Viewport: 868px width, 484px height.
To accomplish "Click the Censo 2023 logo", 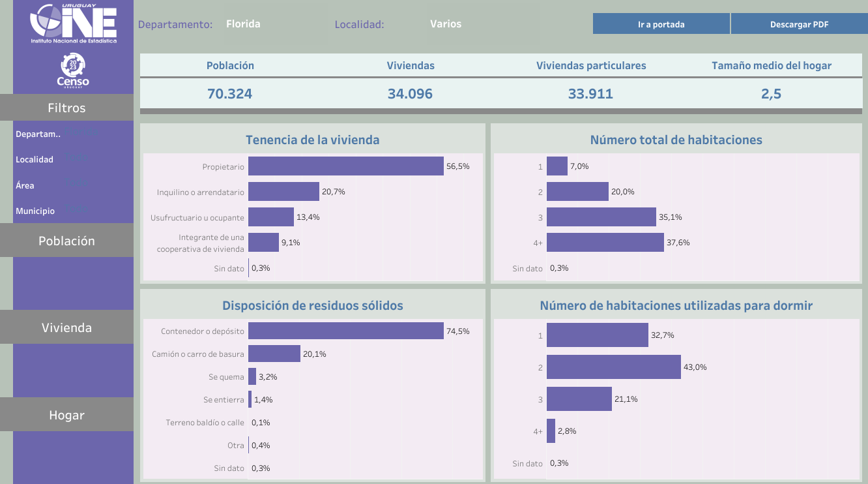I will click(x=73, y=70).
